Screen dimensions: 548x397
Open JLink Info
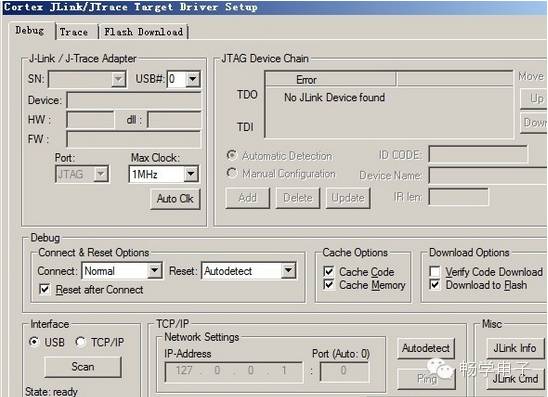(515, 348)
